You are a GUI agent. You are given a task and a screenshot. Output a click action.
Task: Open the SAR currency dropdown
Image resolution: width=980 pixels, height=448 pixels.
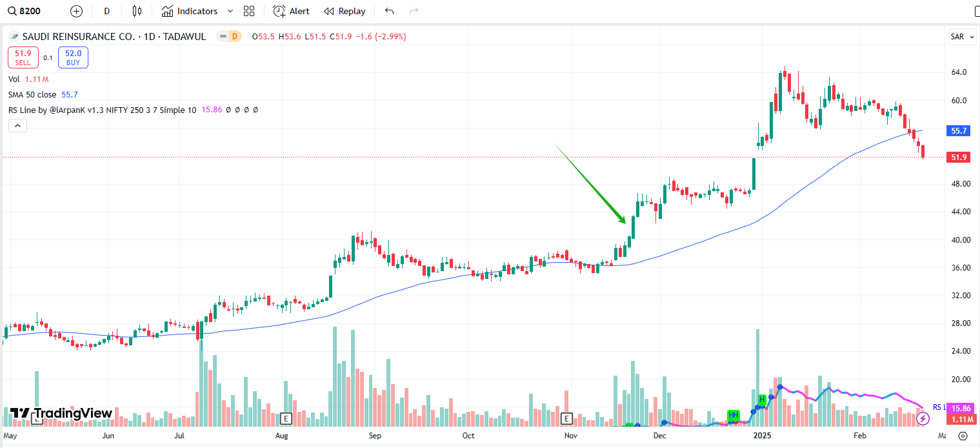pyautogui.click(x=961, y=37)
